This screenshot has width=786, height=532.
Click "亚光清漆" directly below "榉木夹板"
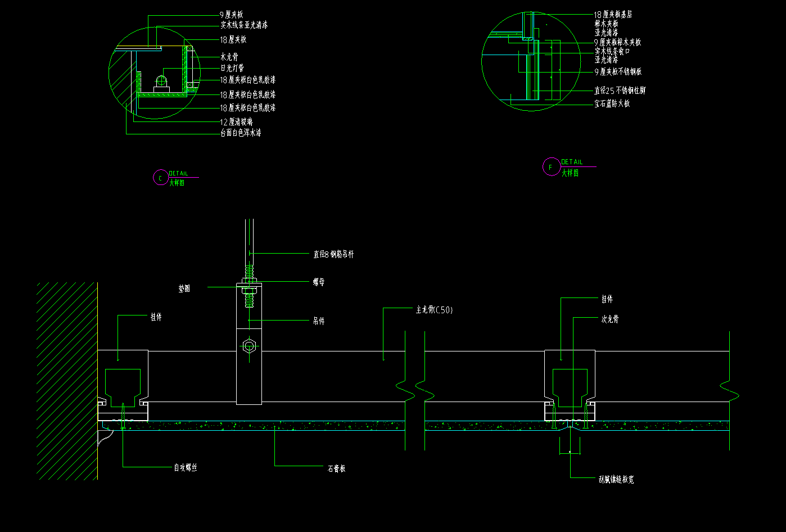[607, 33]
